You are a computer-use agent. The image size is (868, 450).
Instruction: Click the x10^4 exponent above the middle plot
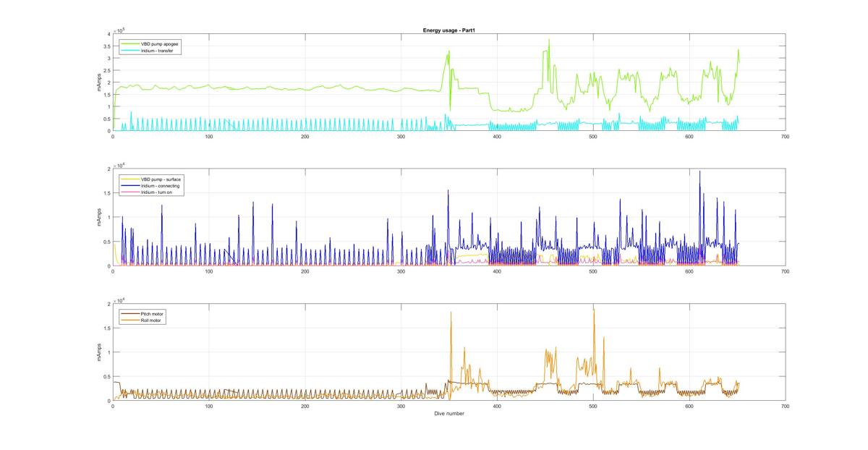click(x=118, y=164)
